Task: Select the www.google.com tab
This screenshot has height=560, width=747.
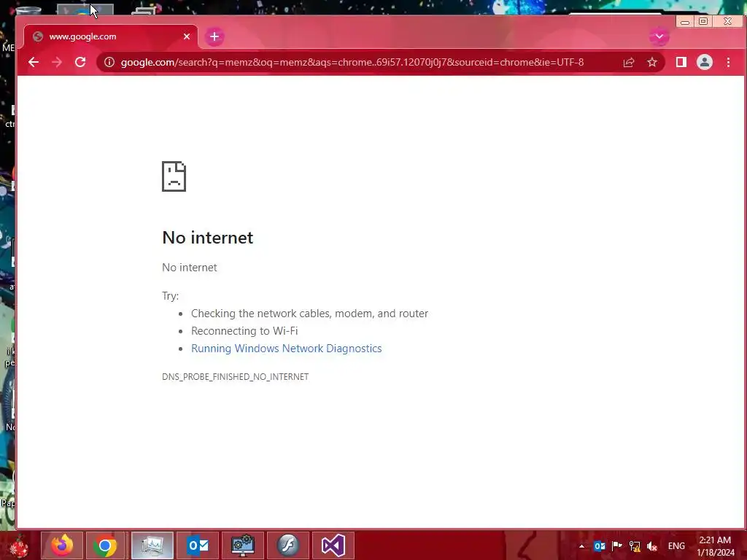Action: click(x=111, y=36)
